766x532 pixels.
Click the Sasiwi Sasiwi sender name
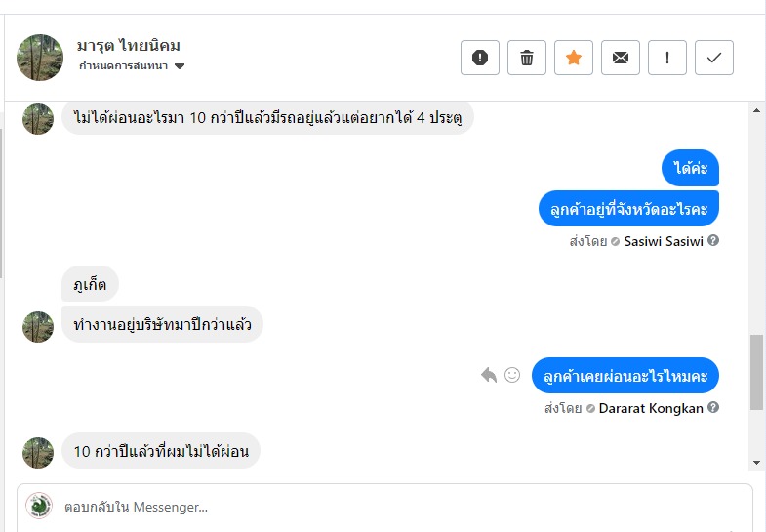(x=664, y=241)
